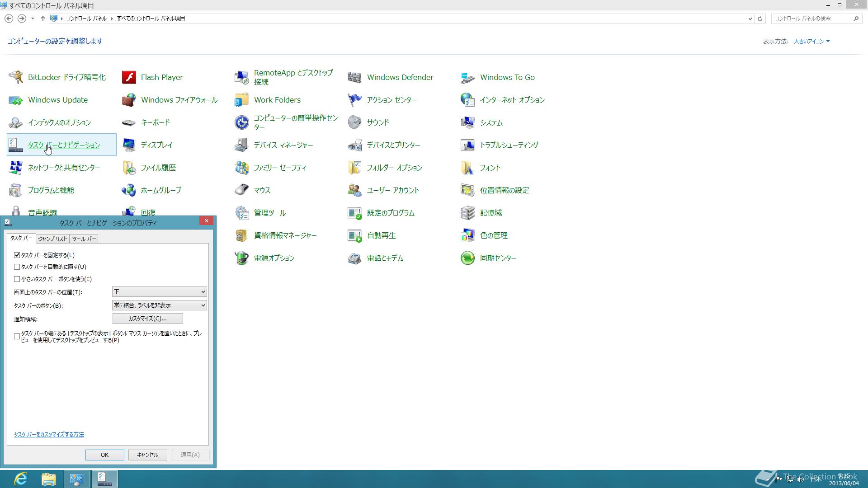Go up one level with up arrow
The height and width of the screenshot is (488, 868).
click(42, 19)
